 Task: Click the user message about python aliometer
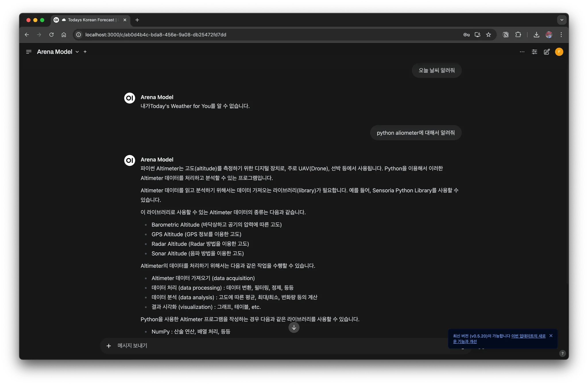415,133
